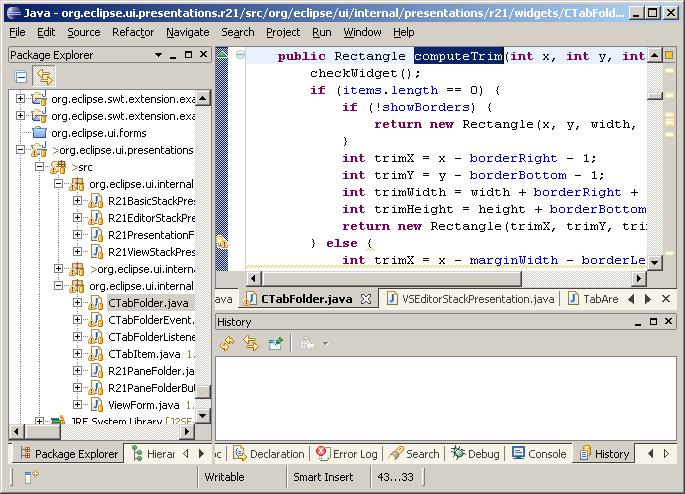Open the File menu
The image size is (685, 494).
[x=17, y=32]
